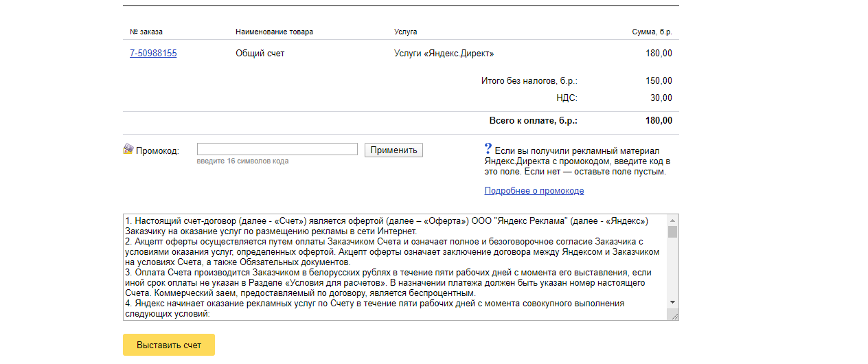Click the Наименование товара column header

pyautogui.click(x=274, y=32)
